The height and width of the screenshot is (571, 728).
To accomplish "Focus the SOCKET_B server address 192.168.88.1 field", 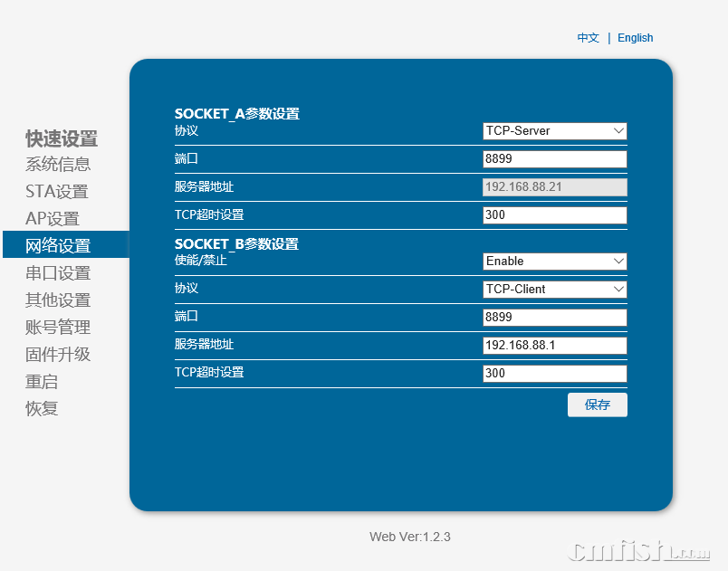I will (x=554, y=346).
